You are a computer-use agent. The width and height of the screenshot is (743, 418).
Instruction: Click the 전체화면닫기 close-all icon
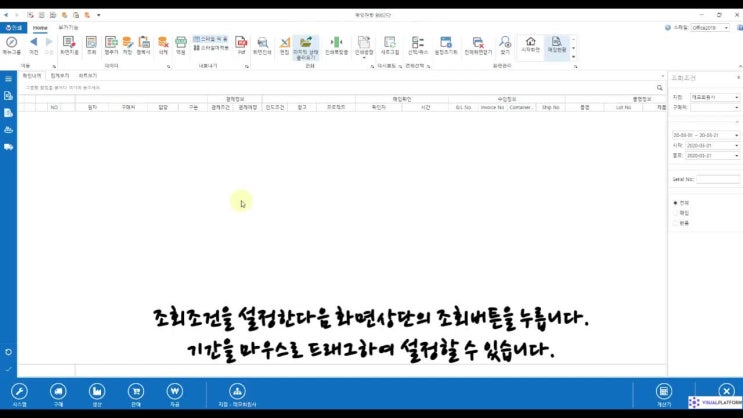tap(478, 45)
